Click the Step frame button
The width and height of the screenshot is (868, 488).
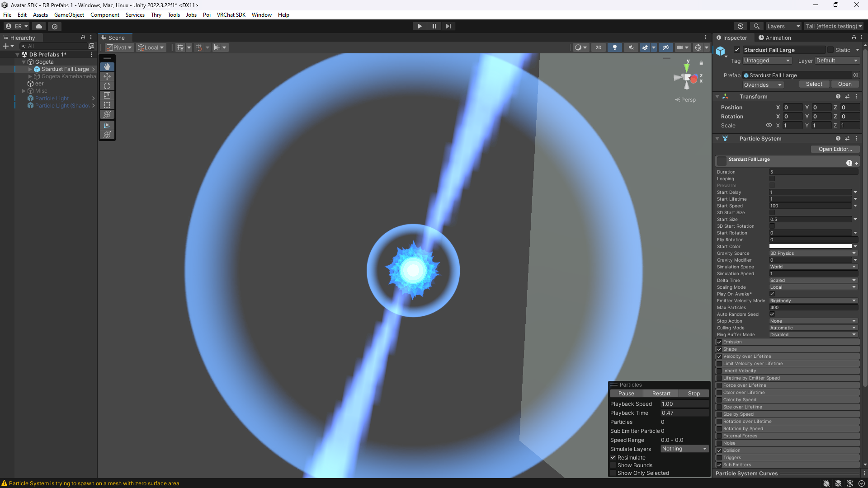point(448,26)
